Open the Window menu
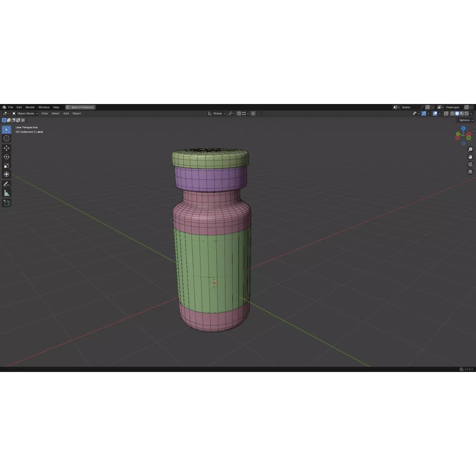This screenshot has width=476, height=476. 44,107
